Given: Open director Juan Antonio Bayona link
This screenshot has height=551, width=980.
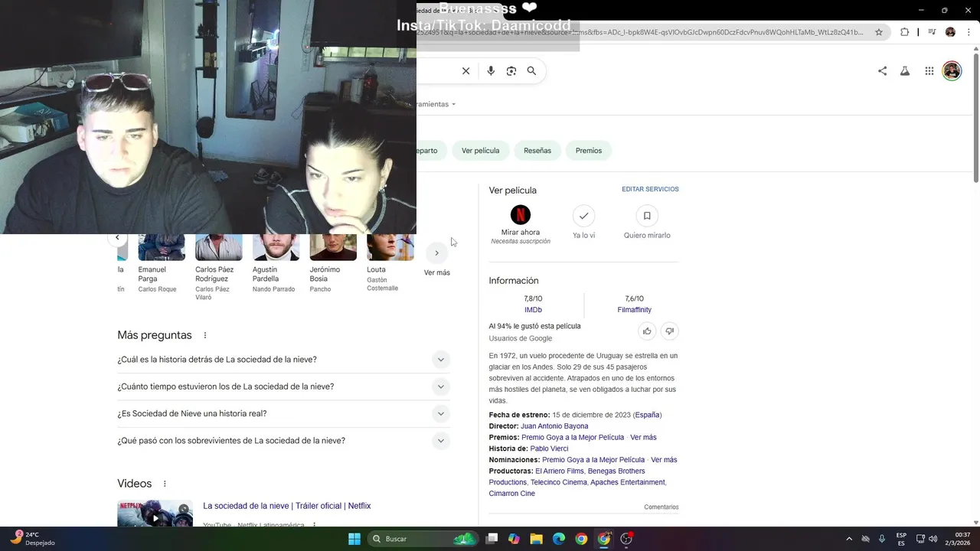Looking at the screenshot, I should 554,426.
